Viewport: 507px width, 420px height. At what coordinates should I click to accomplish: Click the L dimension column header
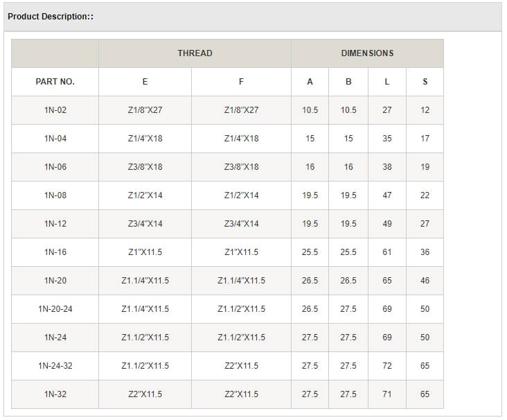pyautogui.click(x=386, y=82)
